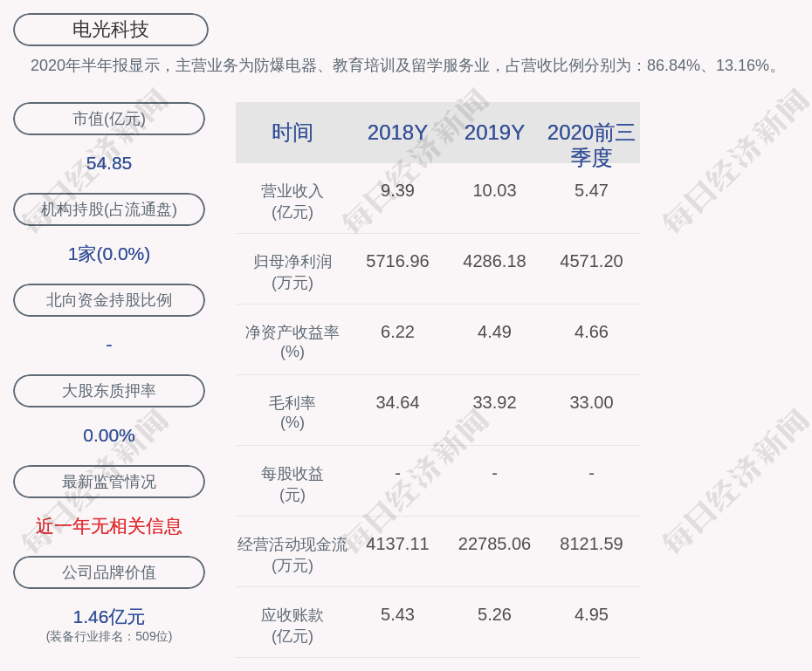Click the 5.47 revenue value for 2020

point(591,190)
